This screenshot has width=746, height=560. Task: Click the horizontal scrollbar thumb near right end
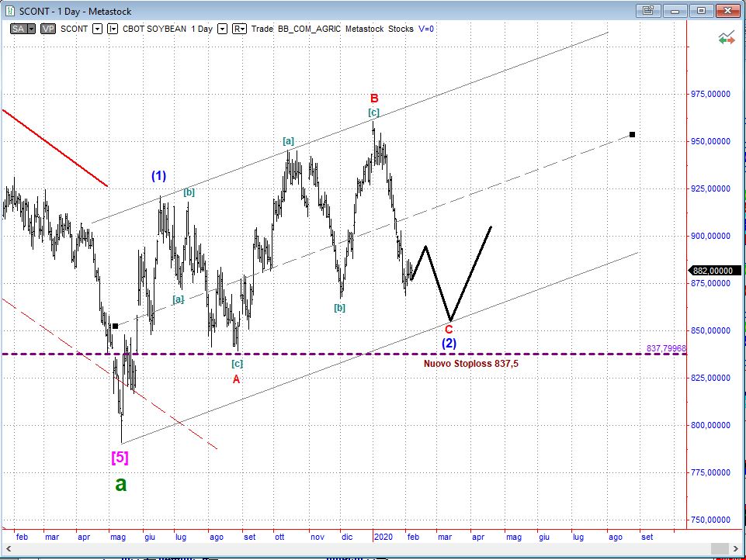click(720, 548)
